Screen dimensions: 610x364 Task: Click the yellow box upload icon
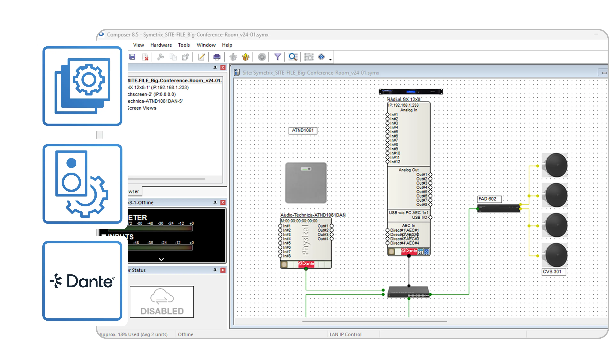[x=246, y=57]
